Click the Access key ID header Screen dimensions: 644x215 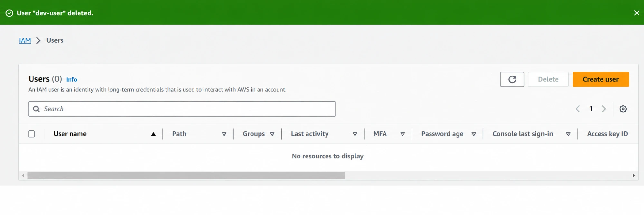tap(607, 134)
